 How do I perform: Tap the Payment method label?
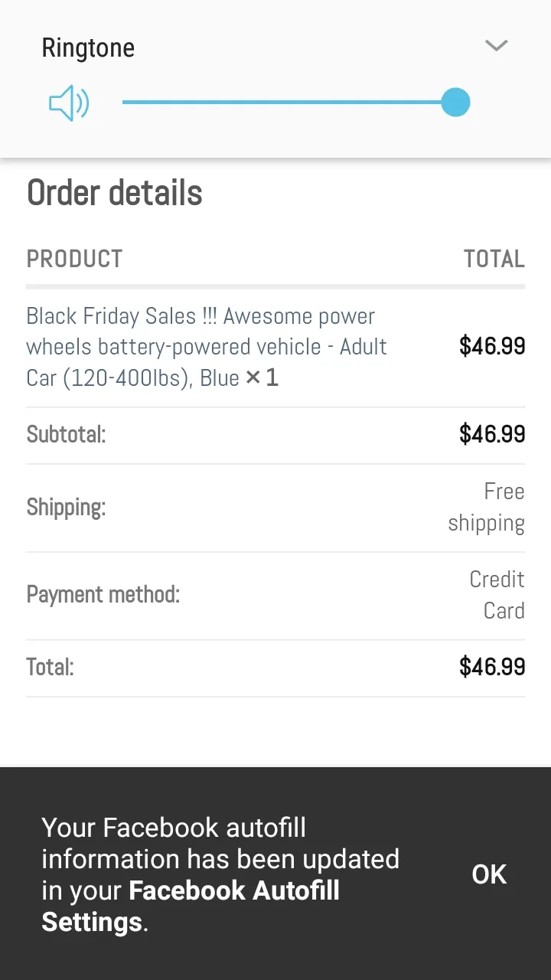coord(103,595)
